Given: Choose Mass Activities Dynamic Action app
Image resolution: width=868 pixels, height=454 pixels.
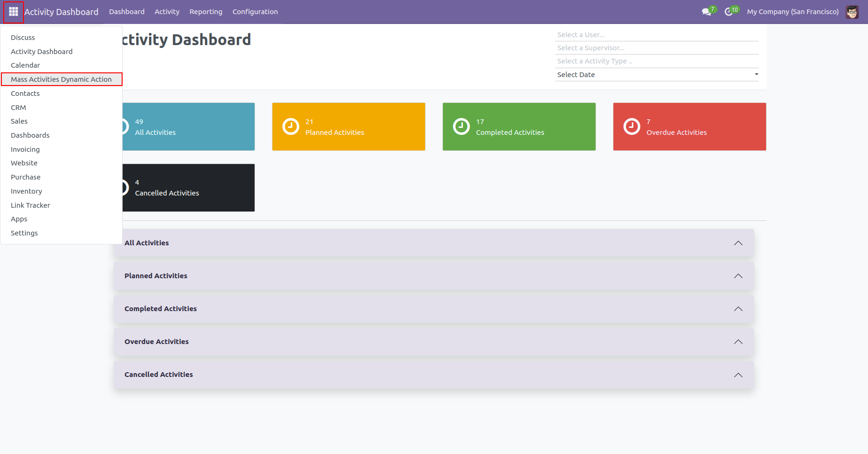Looking at the screenshot, I should (61, 79).
